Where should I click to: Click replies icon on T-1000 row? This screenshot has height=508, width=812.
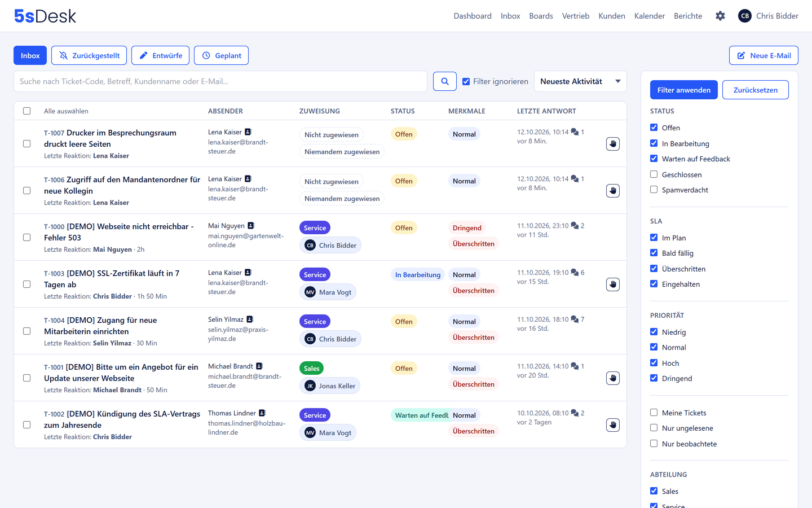[x=575, y=226]
